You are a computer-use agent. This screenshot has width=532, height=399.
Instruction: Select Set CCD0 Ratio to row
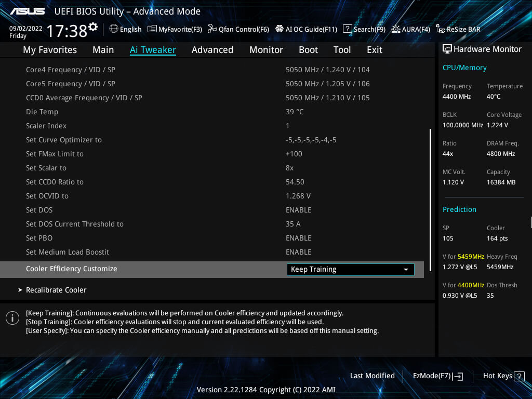pos(212,182)
